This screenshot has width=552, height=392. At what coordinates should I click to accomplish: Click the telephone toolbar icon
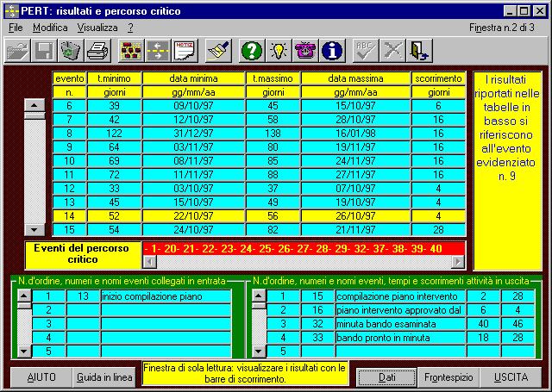(304, 51)
